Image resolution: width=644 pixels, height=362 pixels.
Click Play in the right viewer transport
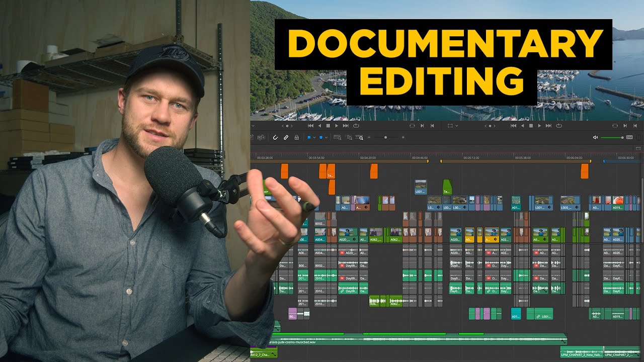[539, 126]
